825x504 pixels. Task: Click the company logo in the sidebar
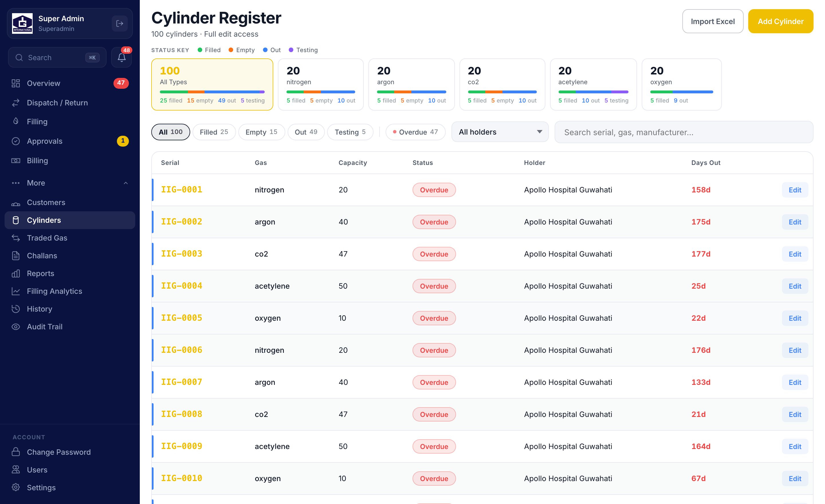pos(22,23)
